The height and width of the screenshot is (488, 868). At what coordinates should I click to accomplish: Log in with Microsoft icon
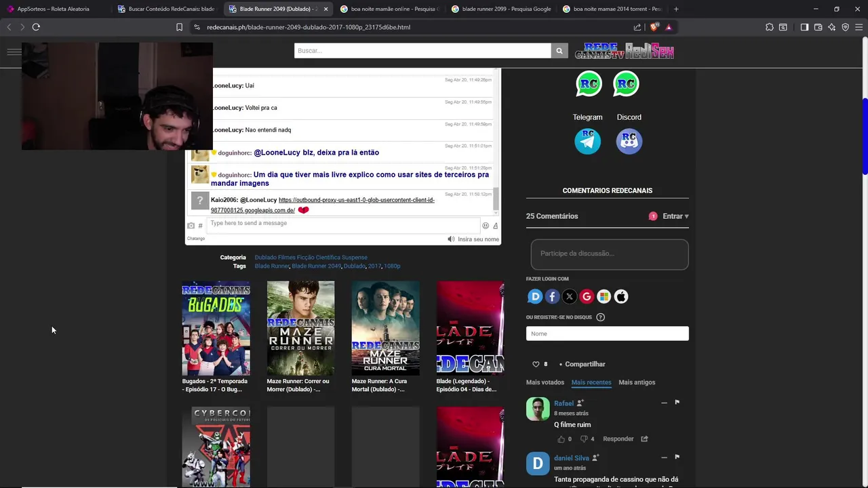click(604, 296)
